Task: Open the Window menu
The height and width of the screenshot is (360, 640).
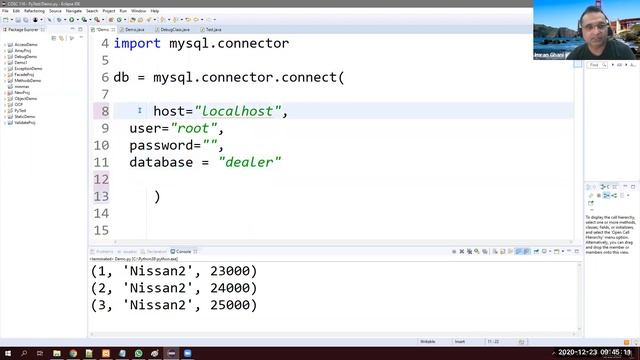Action: click(x=138, y=11)
